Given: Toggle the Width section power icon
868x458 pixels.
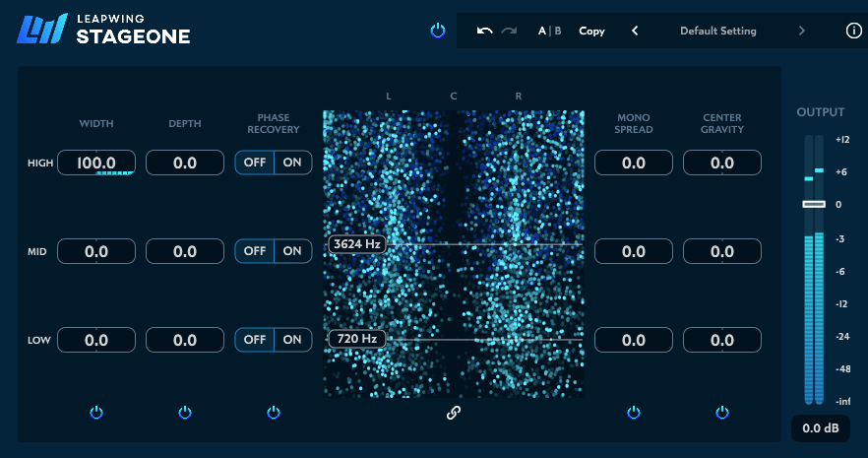Looking at the screenshot, I should (x=96, y=412).
